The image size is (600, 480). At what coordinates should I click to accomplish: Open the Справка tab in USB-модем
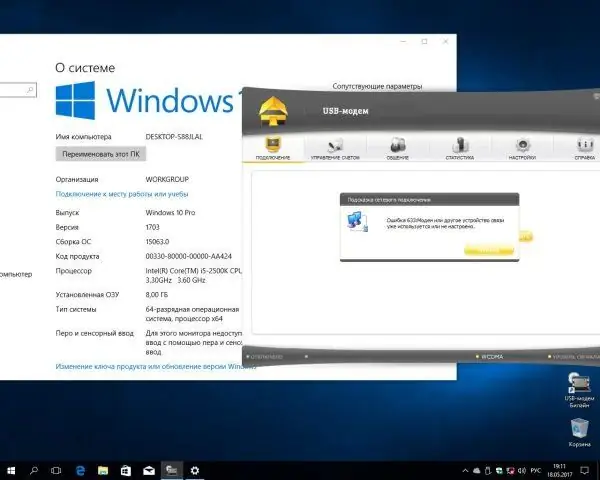click(584, 148)
